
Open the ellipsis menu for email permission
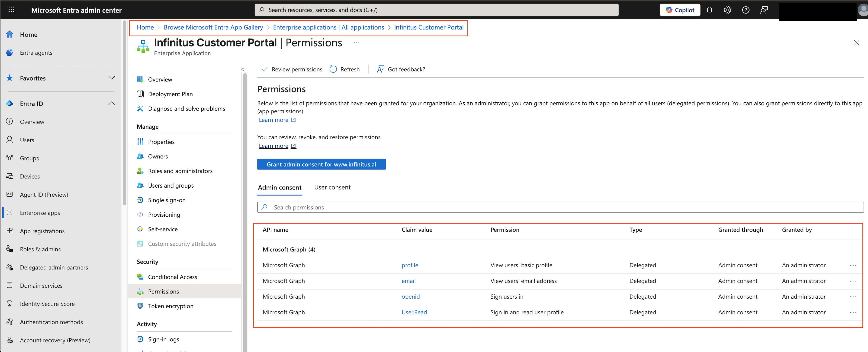[853, 281]
